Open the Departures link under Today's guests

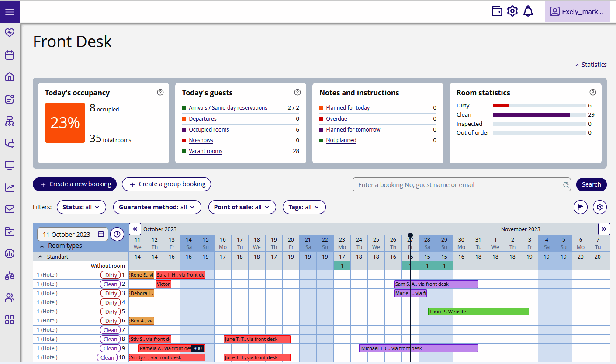point(203,118)
